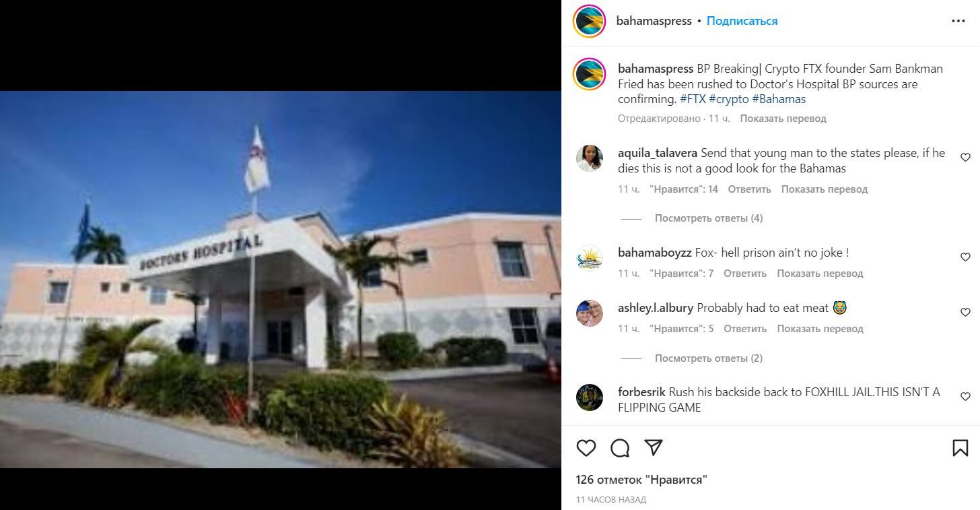Screen dimensions: 980x510
Task: Show translation of the post caption
Action: [783, 119]
